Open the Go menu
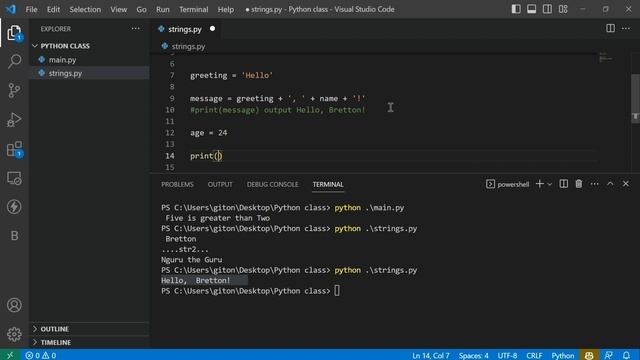Screen dimensions: 640x360 pyautogui.click(x=141, y=9)
